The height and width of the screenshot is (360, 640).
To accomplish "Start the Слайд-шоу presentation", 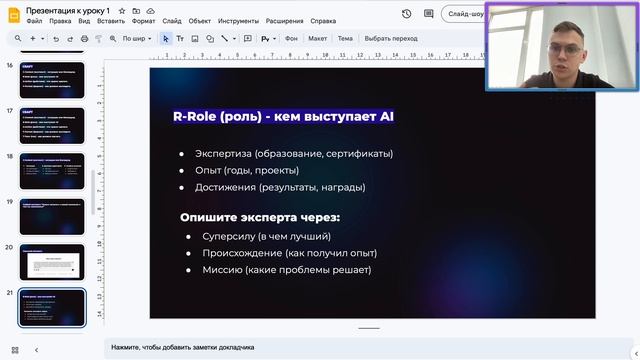I will coord(464,14).
